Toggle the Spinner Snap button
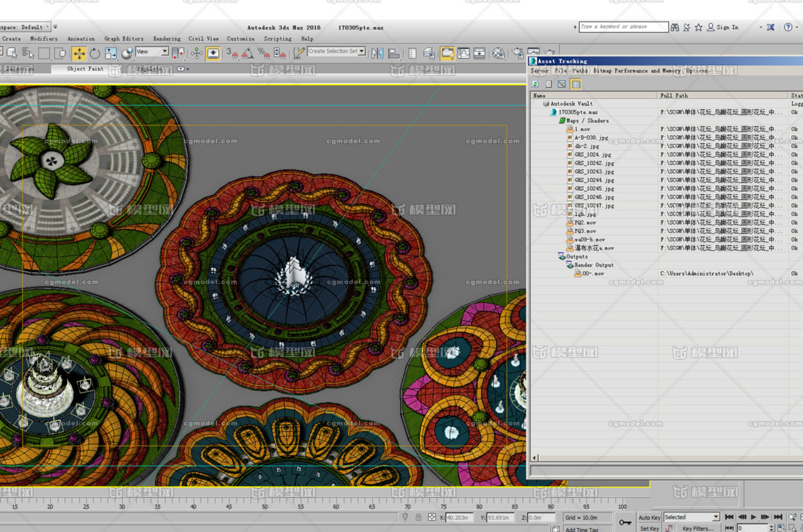 pyautogui.click(x=279, y=53)
